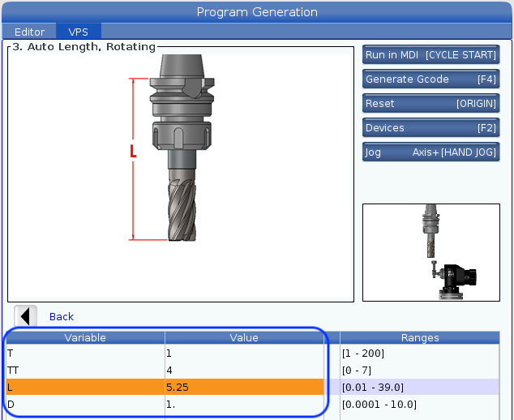Click the Ranges column header
Image resolution: width=514 pixels, height=420 pixels.
(x=420, y=337)
